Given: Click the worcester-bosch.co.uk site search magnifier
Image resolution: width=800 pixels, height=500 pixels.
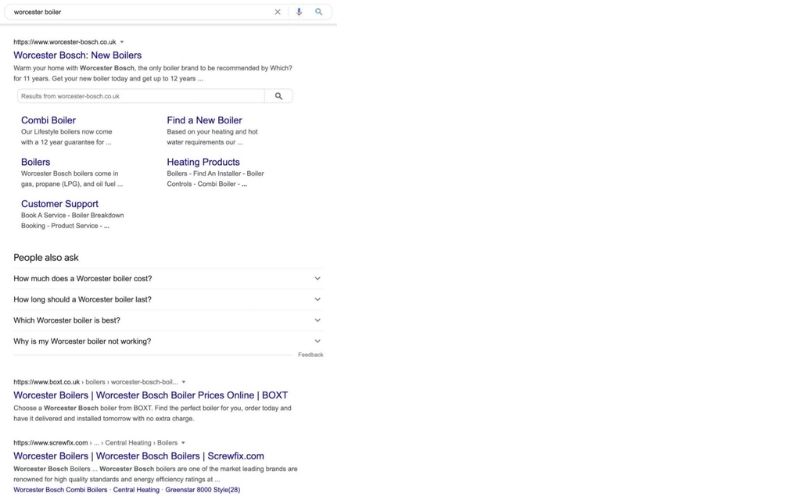Looking at the screenshot, I should click(279, 96).
